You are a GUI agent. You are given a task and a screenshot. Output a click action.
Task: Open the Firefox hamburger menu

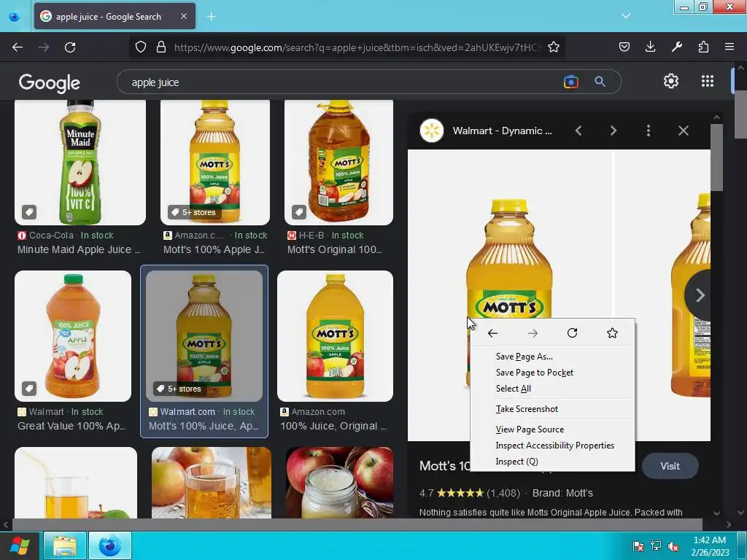pyautogui.click(x=729, y=47)
